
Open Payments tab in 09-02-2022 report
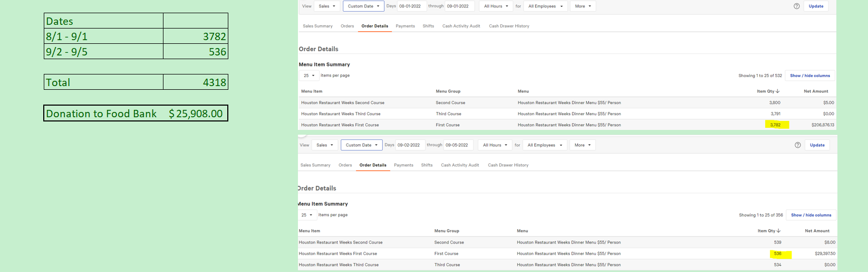click(x=403, y=165)
